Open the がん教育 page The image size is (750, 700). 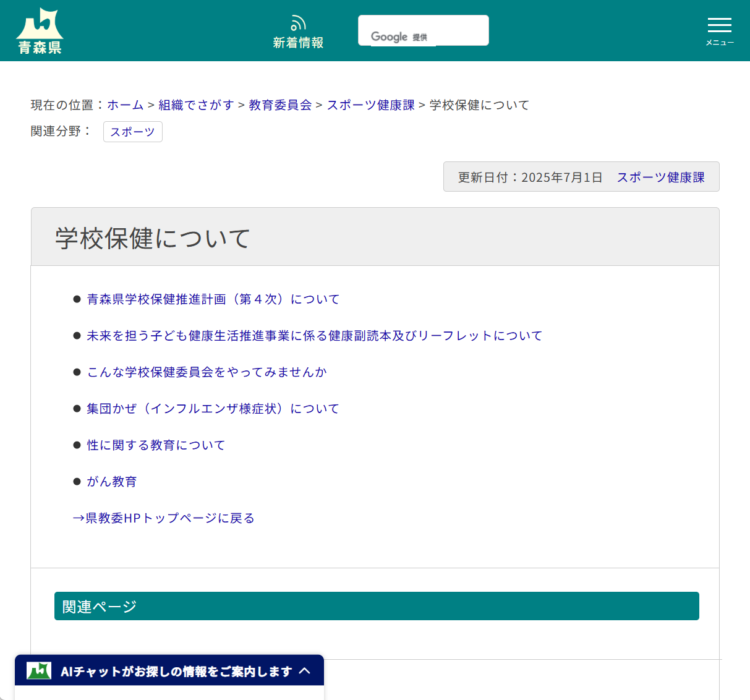coord(111,481)
